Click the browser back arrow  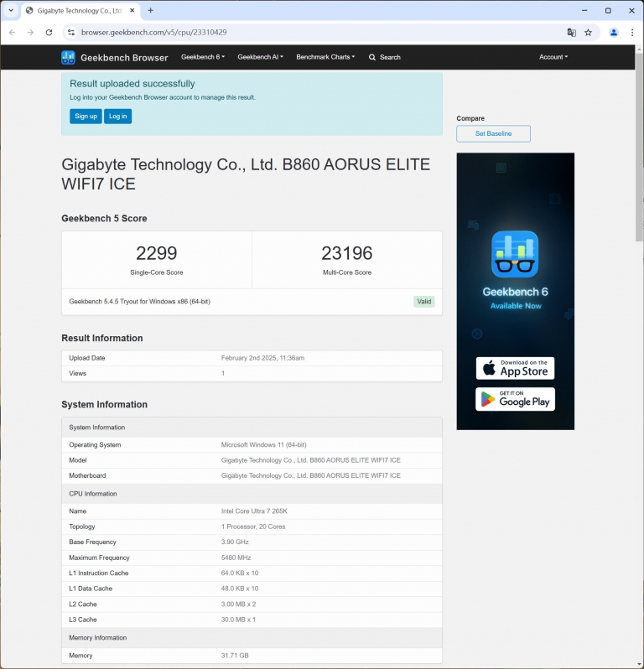point(12,33)
